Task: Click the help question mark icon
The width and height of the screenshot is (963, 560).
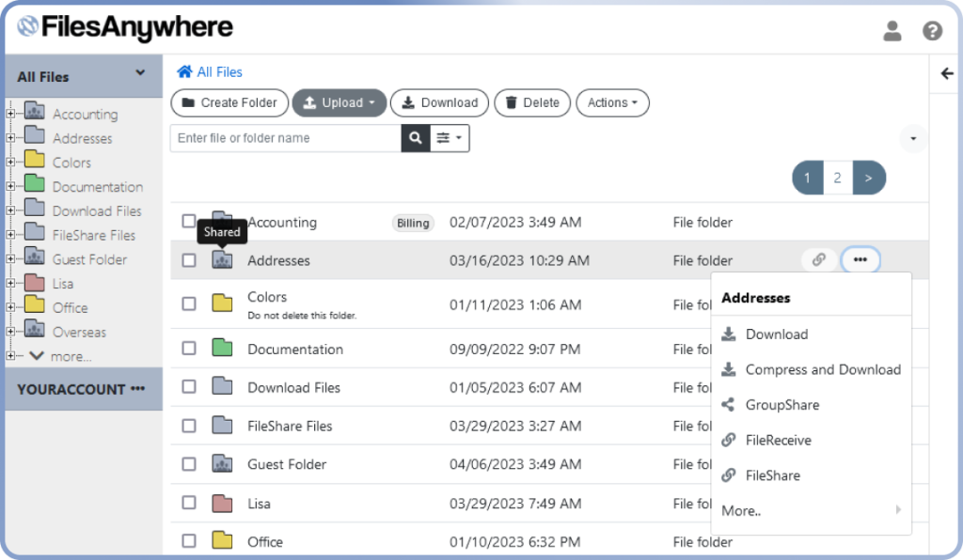Action: pos(932,30)
